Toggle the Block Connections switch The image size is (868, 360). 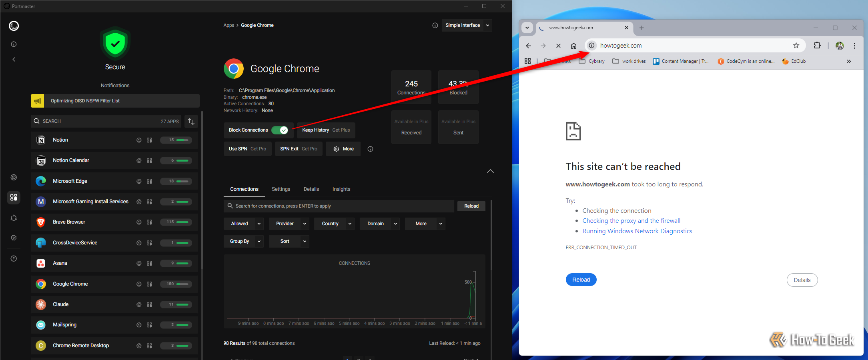coord(280,130)
